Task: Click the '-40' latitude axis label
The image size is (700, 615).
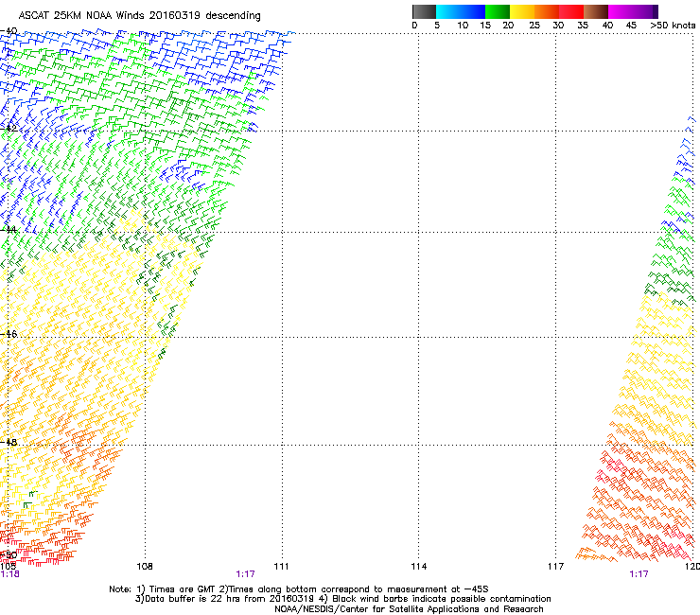Action: point(9,31)
